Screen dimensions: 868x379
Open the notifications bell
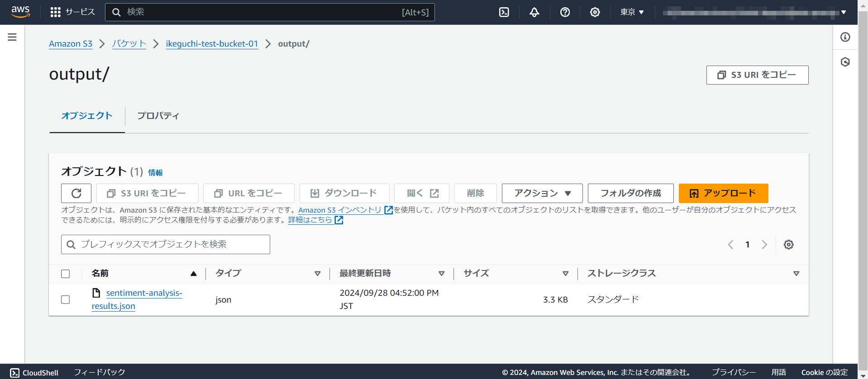534,12
